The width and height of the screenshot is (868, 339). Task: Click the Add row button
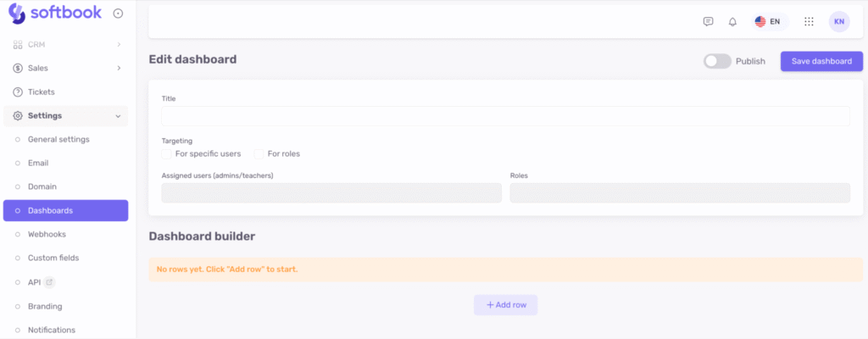click(x=505, y=304)
